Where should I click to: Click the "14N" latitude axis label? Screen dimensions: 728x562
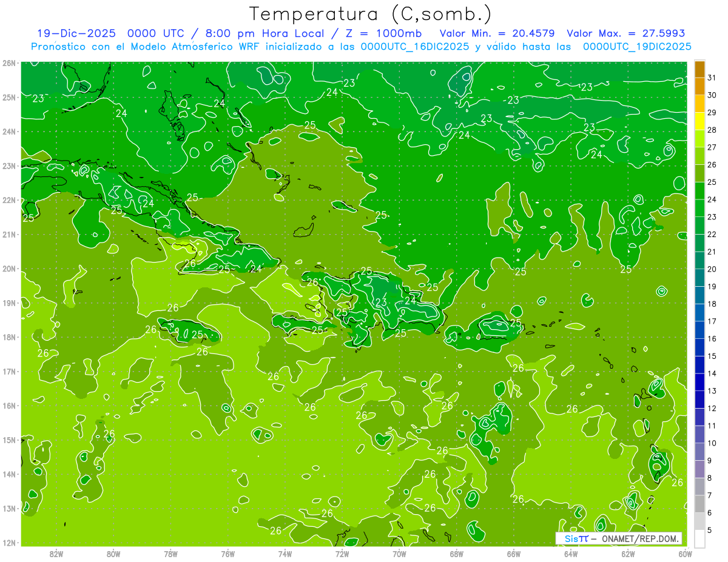click(8, 474)
